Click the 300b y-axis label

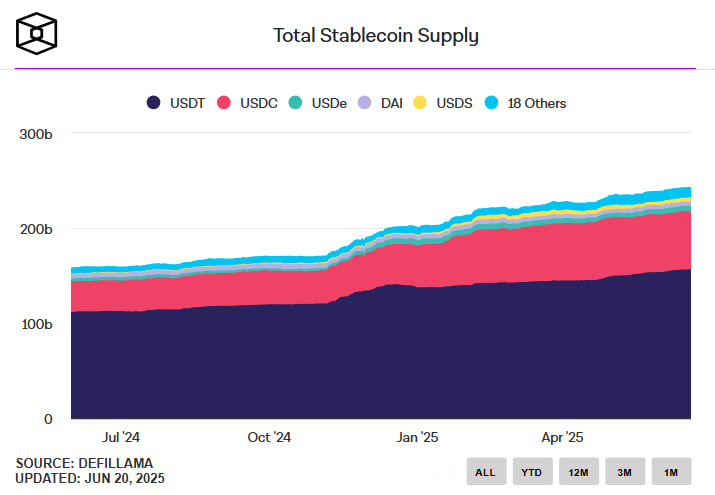click(x=34, y=134)
